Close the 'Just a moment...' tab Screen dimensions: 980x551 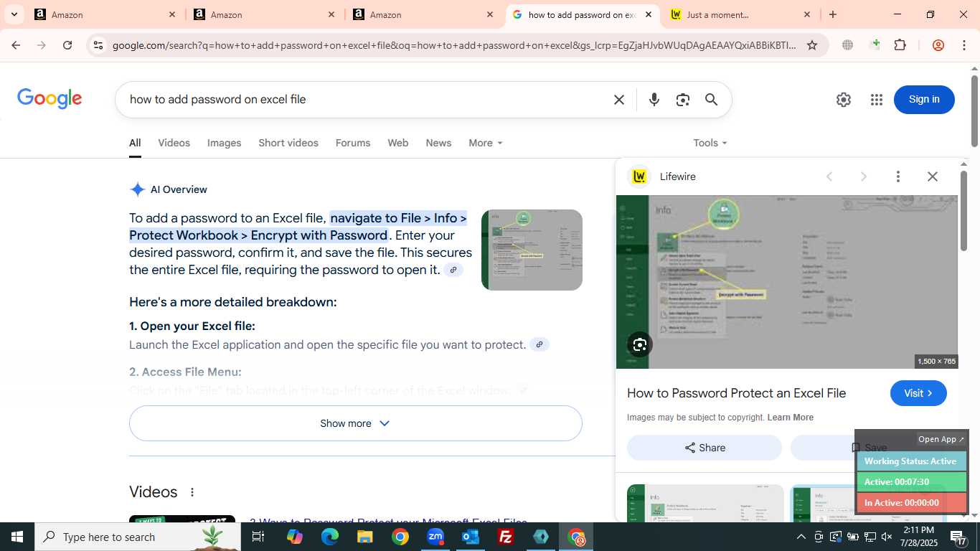(x=807, y=14)
